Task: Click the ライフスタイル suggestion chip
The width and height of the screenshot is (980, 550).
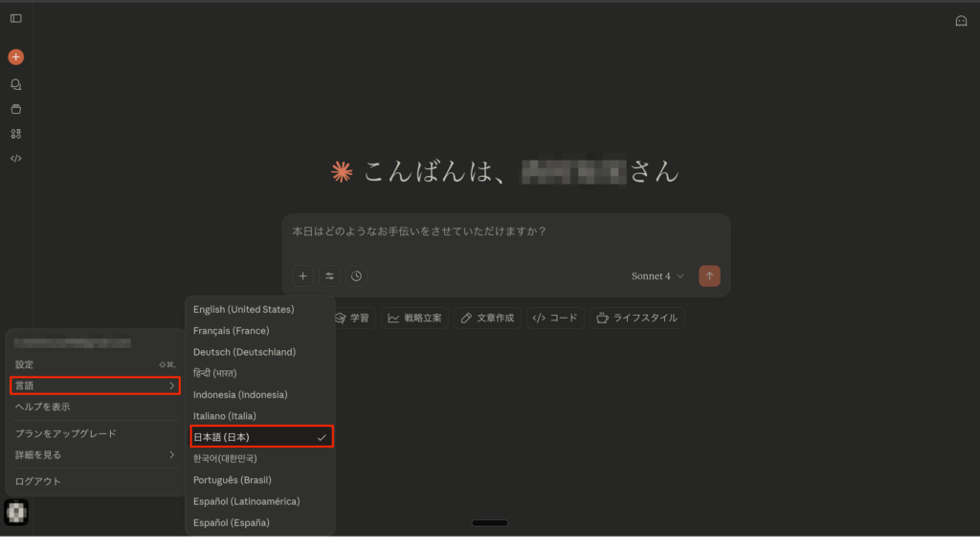Action: (636, 319)
